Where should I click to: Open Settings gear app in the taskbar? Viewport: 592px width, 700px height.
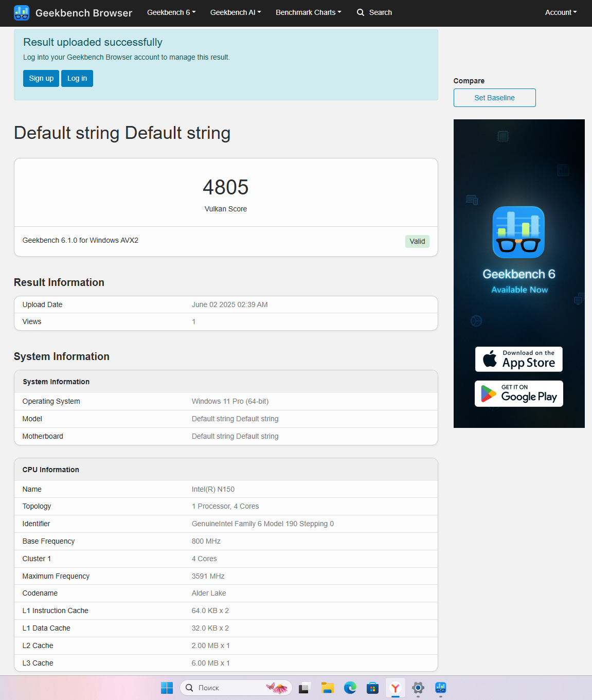[x=418, y=688]
